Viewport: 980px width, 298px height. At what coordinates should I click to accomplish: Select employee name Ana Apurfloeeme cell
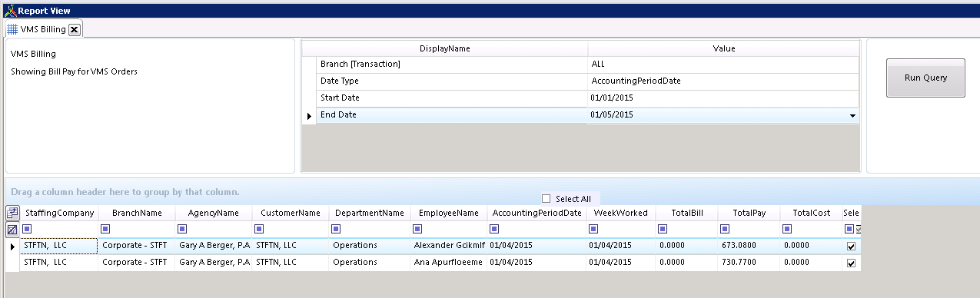(449, 263)
